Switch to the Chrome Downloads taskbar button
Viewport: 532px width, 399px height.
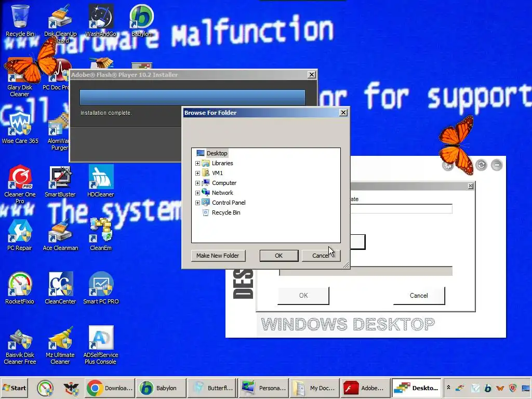tap(110, 388)
